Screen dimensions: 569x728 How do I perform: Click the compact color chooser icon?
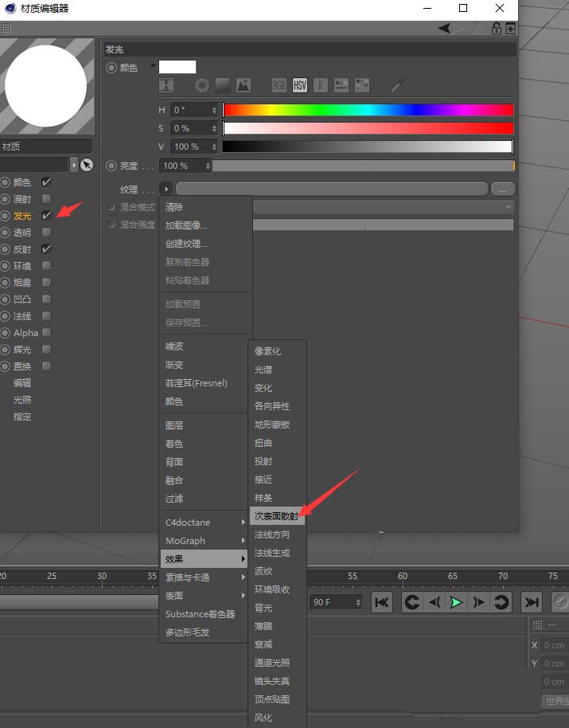(166, 85)
